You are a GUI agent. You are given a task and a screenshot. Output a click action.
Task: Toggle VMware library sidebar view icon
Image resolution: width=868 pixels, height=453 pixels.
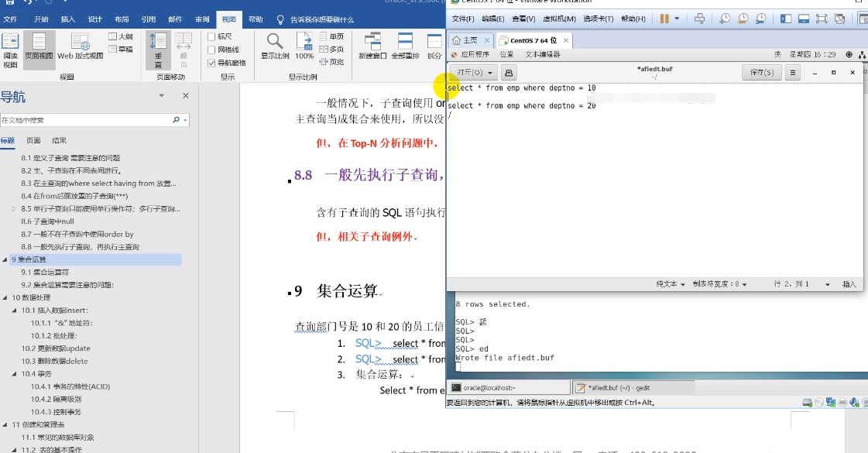[785, 19]
